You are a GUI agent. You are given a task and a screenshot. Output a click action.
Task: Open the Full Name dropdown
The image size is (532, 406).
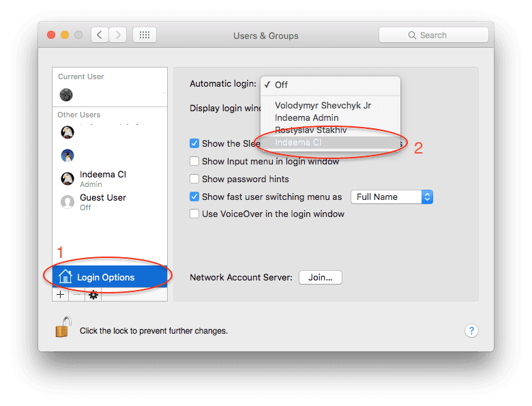(391, 197)
